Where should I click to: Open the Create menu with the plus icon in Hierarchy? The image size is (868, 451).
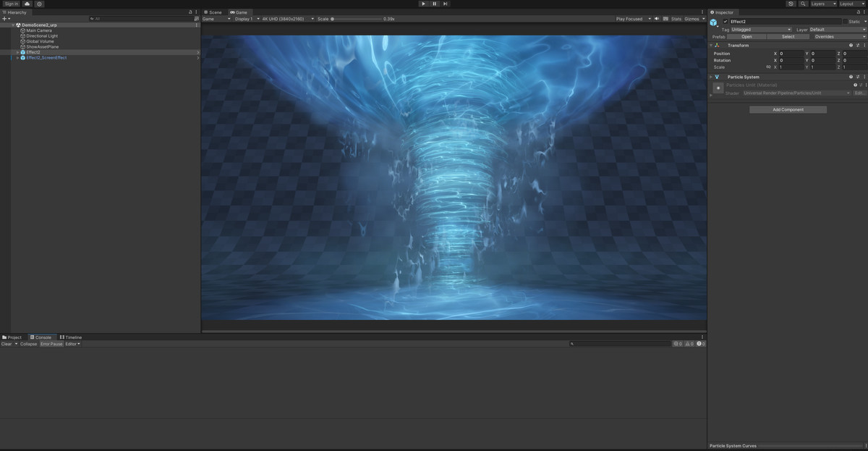[4, 18]
